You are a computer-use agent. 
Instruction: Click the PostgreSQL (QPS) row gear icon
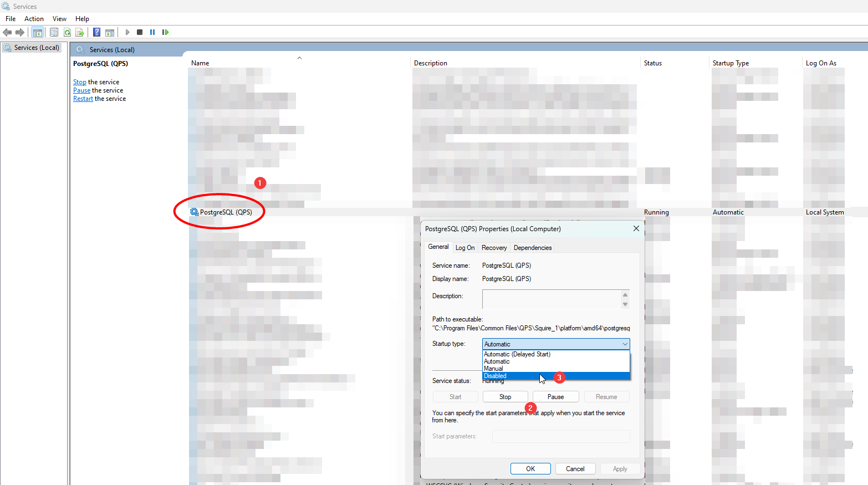[x=194, y=212]
